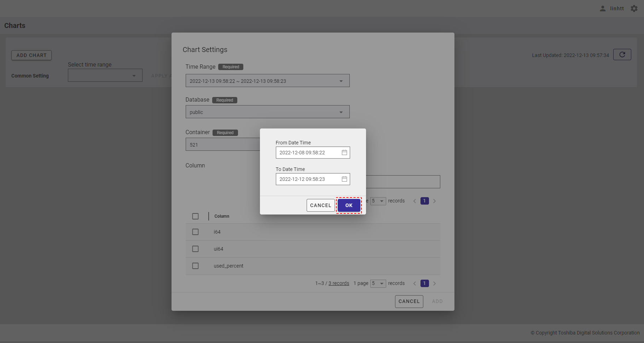The height and width of the screenshot is (343, 644).
Task: Open the settings gear icon
Action: click(x=634, y=8)
